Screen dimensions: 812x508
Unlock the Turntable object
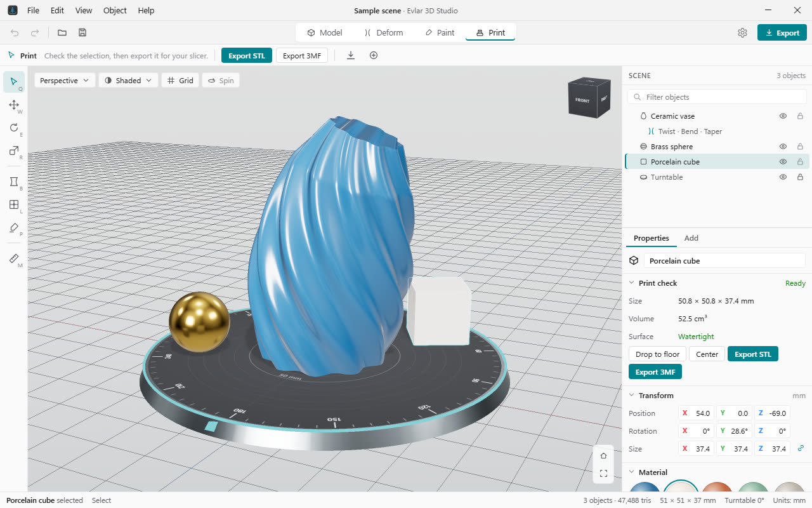[x=800, y=177]
